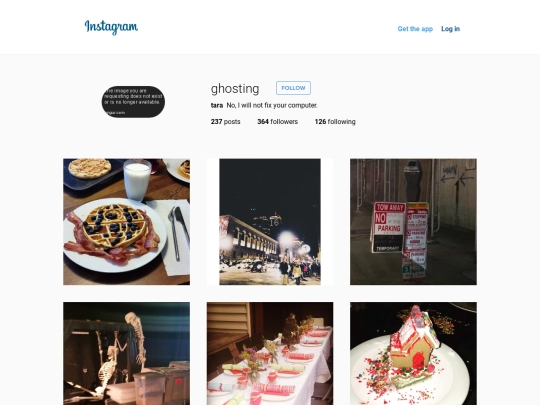The width and height of the screenshot is (540, 405).
Task: Click the bio text about fixing computers
Action: tap(272, 105)
